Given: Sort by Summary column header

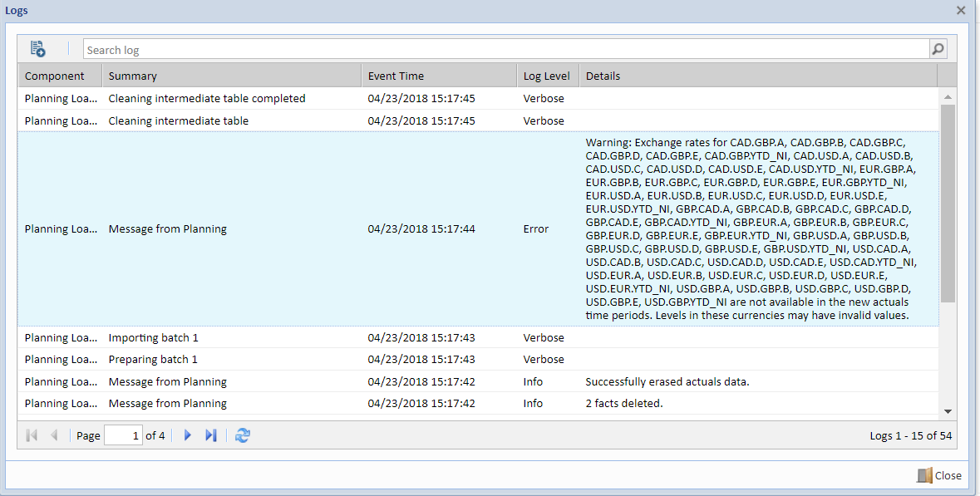Looking at the screenshot, I should pyautogui.click(x=232, y=76).
